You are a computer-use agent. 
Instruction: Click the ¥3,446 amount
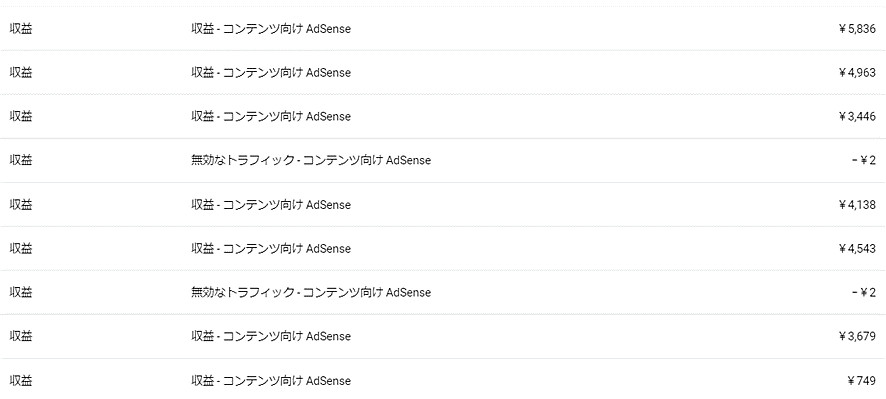point(857,116)
